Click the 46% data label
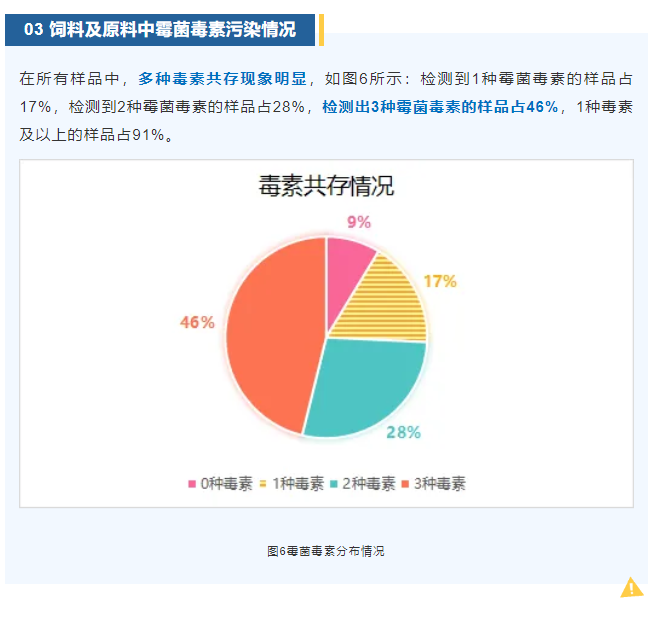 [x=198, y=322]
